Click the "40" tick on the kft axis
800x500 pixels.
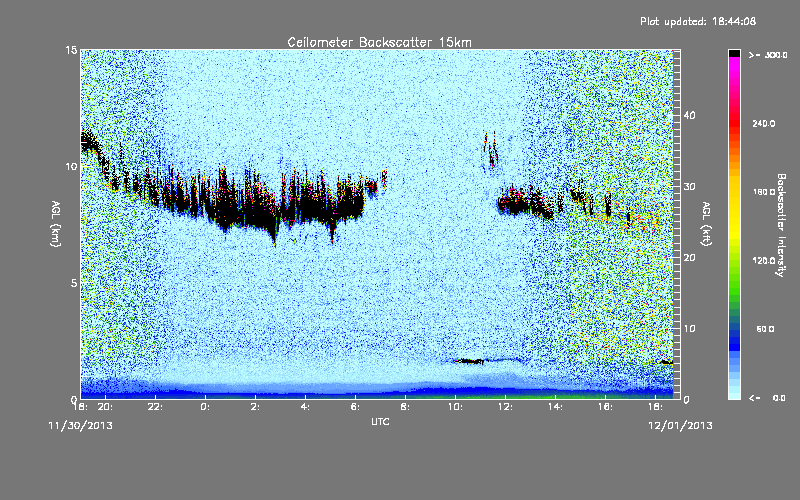pyautogui.click(x=689, y=115)
